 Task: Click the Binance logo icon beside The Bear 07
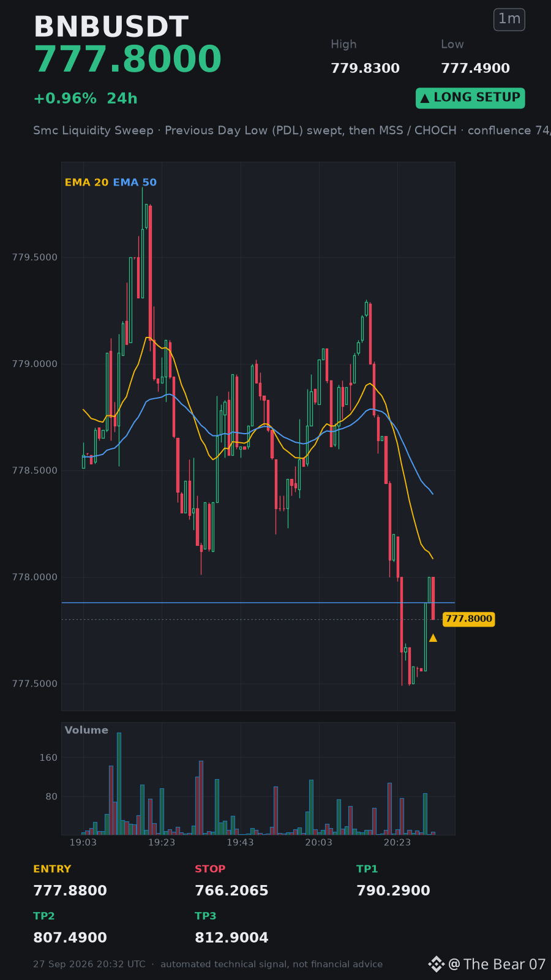tap(436, 964)
